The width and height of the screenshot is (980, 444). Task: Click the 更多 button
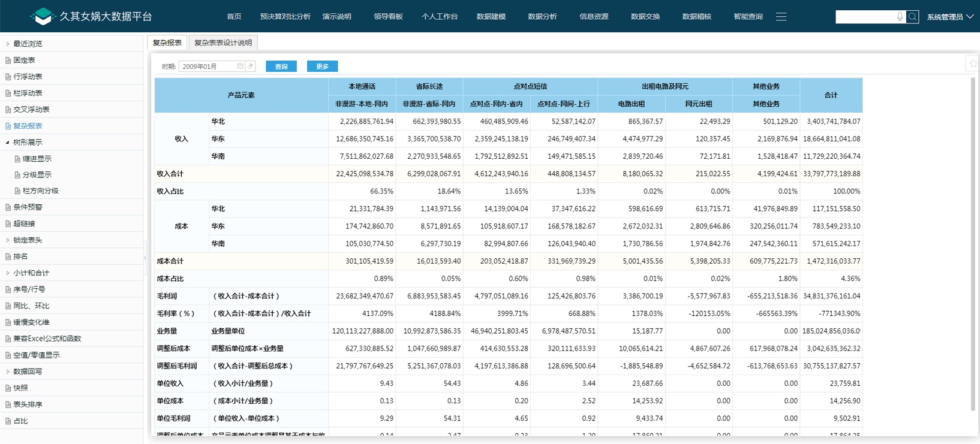322,67
